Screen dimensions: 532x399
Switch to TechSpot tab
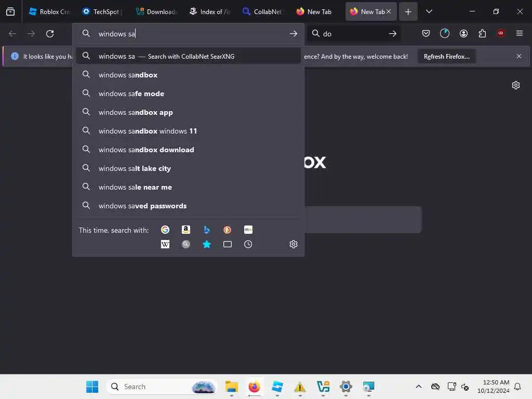pyautogui.click(x=102, y=11)
